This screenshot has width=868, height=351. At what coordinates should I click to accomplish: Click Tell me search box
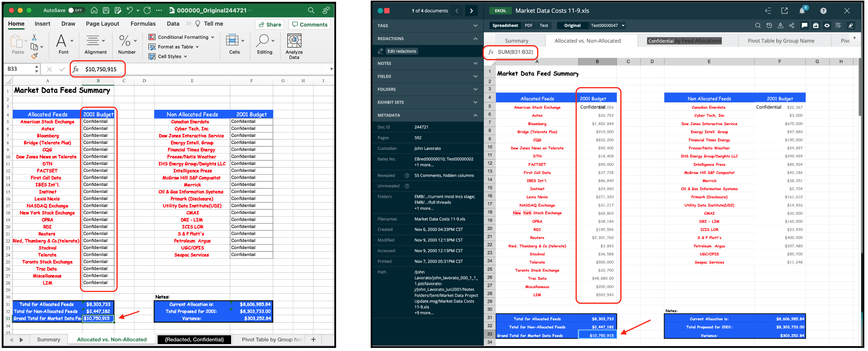209,24
